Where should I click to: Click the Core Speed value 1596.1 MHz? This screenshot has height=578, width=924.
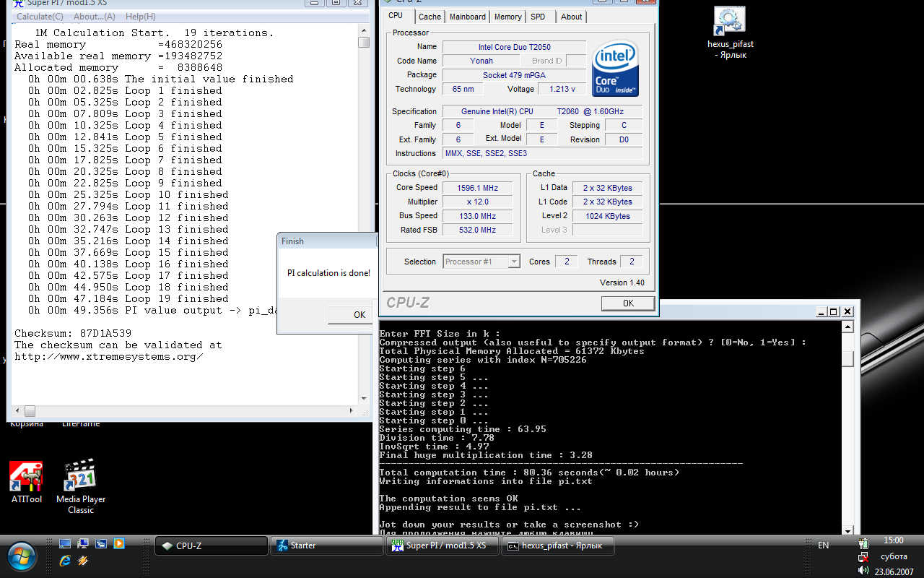coord(477,188)
